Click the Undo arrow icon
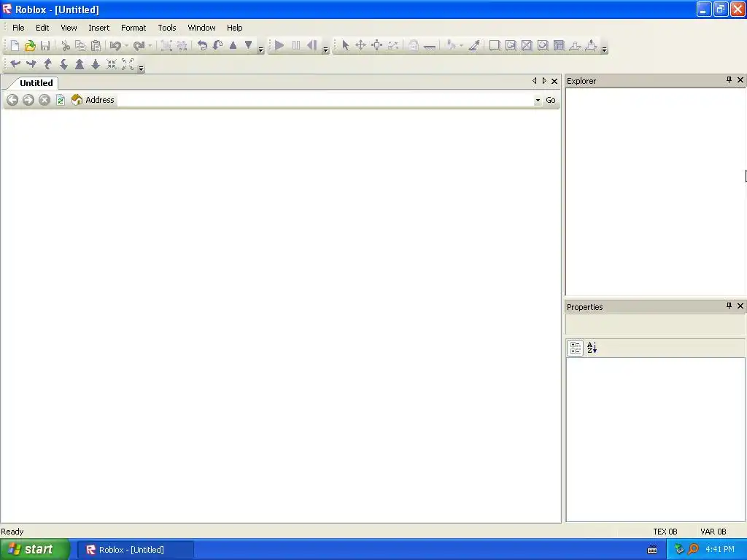 click(x=115, y=46)
